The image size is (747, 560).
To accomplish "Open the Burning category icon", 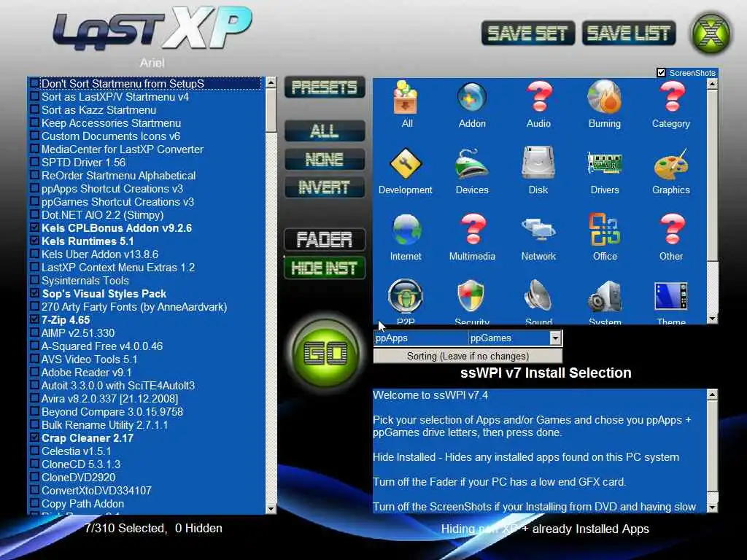I will coord(605,98).
